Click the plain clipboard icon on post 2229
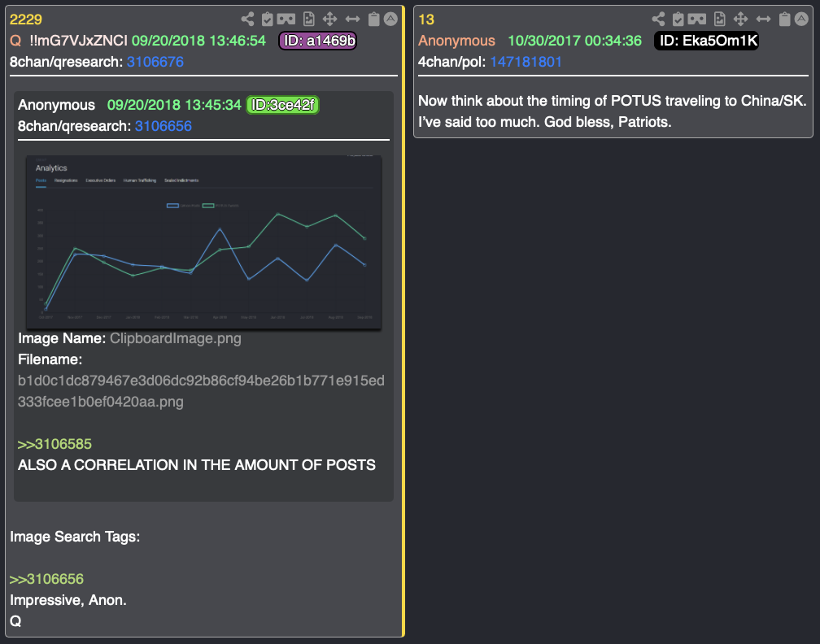The image size is (820, 644). tap(373, 20)
